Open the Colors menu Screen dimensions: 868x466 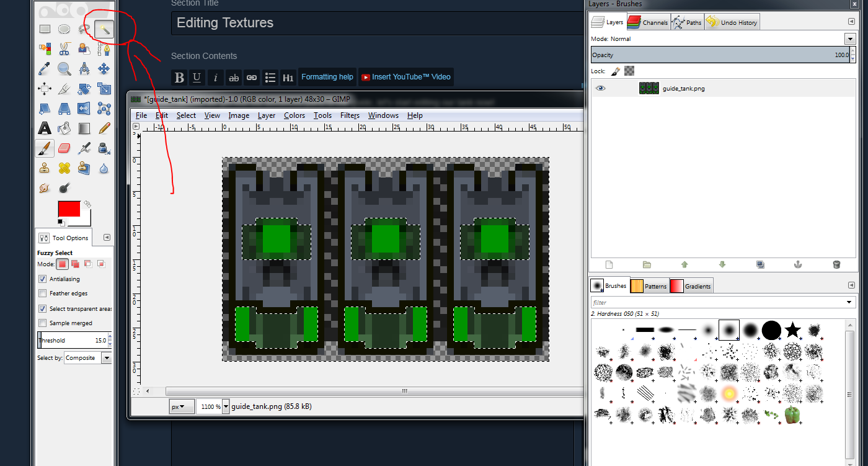coord(294,115)
